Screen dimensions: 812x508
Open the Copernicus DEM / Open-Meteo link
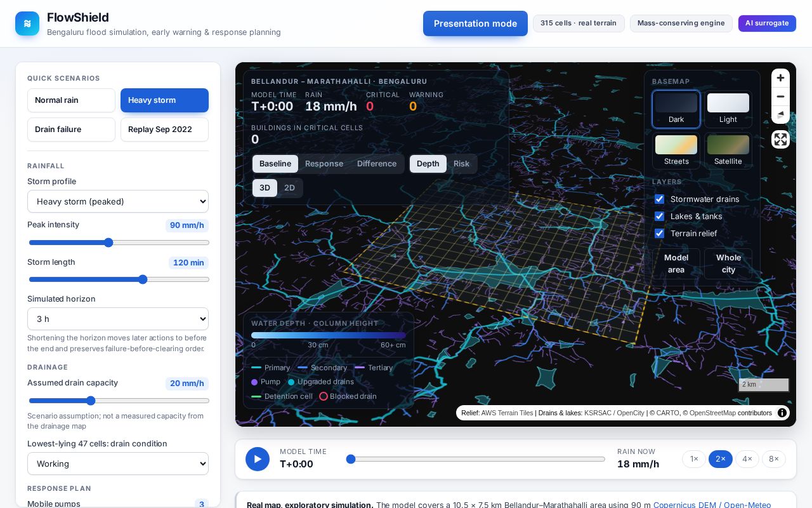pyautogui.click(x=712, y=505)
